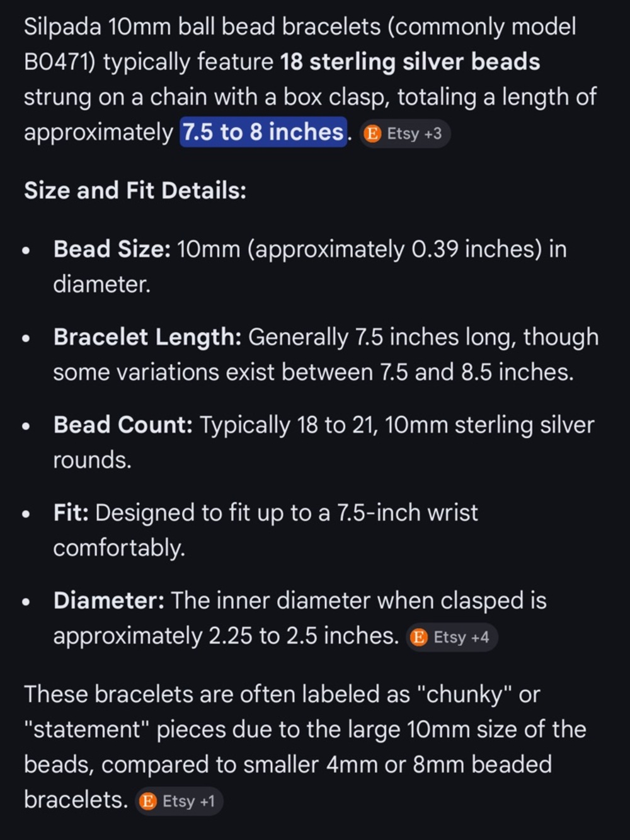
Task: Click the 'Bracelet Length:' bold label
Action: tap(147, 337)
